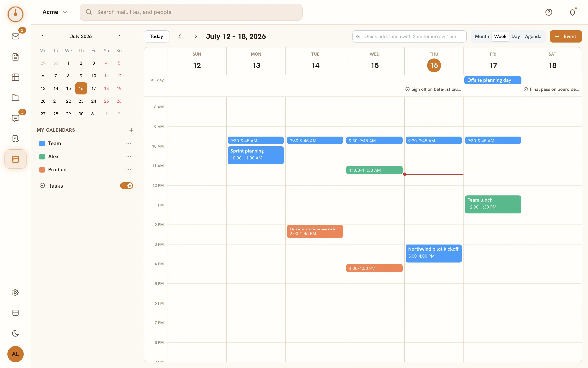Viewport: 588px width, 368px height.
Task: Switch to Week view
Action: tap(500, 37)
